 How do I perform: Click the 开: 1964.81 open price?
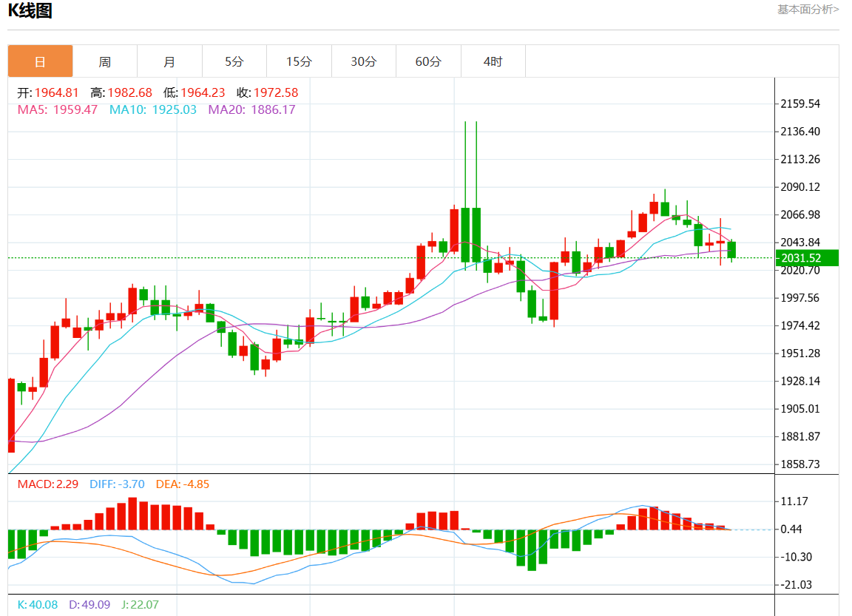[48, 93]
